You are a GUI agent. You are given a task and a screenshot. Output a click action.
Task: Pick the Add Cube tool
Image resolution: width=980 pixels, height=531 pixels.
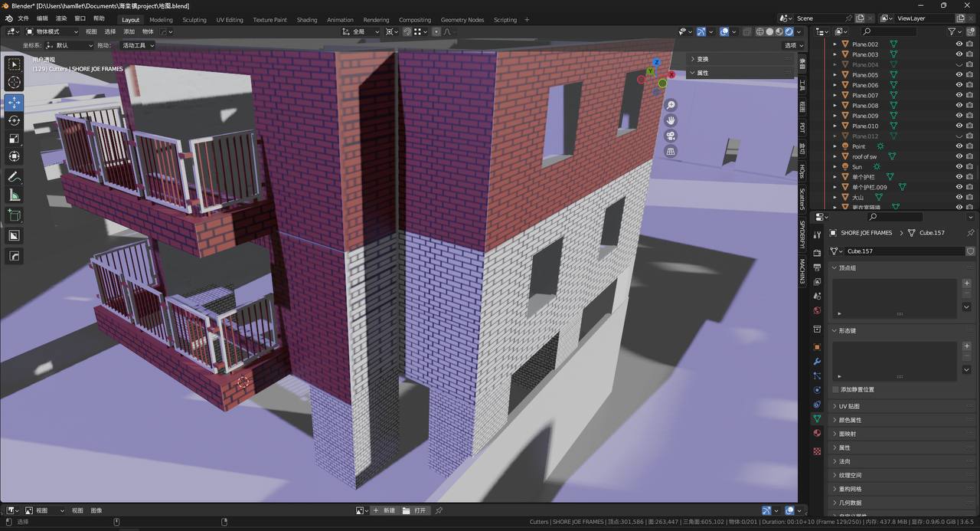[x=14, y=215]
